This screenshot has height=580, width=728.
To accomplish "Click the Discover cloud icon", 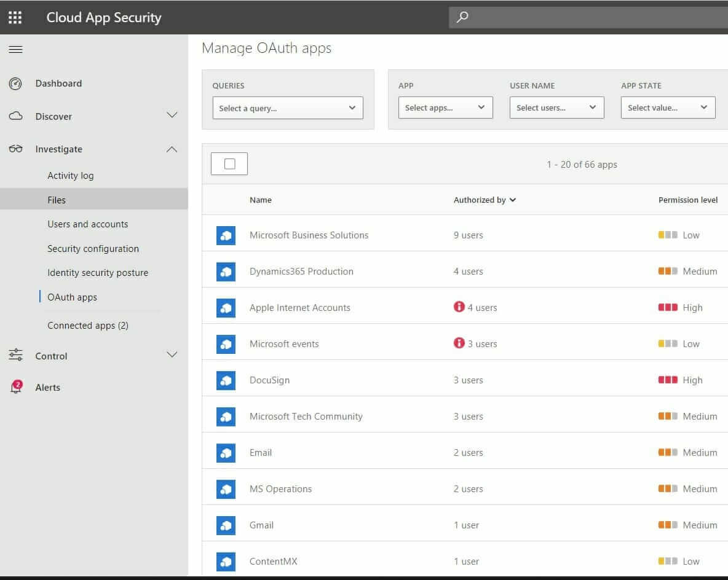I will click(16, 116).
